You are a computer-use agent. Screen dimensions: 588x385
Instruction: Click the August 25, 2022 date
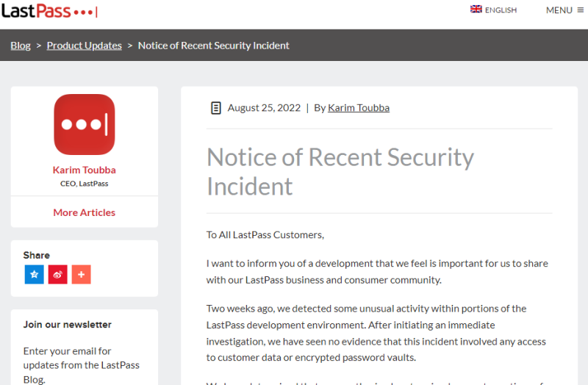264,108
